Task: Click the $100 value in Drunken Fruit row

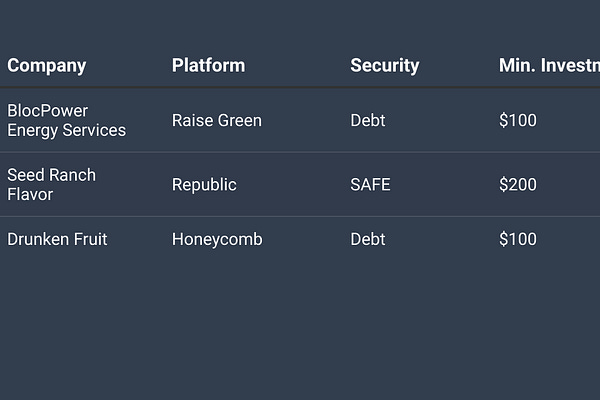Action: [518, 240]
